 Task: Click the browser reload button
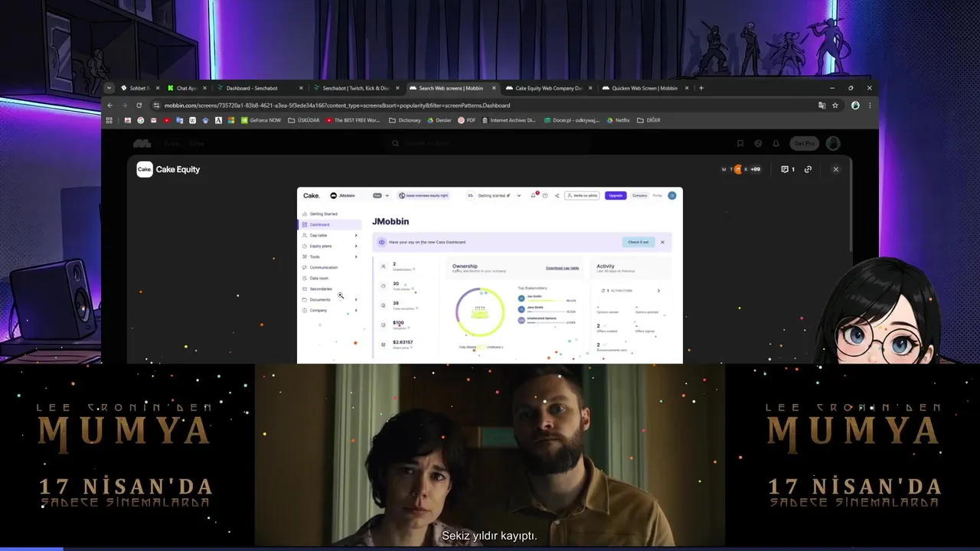(139, 105)
